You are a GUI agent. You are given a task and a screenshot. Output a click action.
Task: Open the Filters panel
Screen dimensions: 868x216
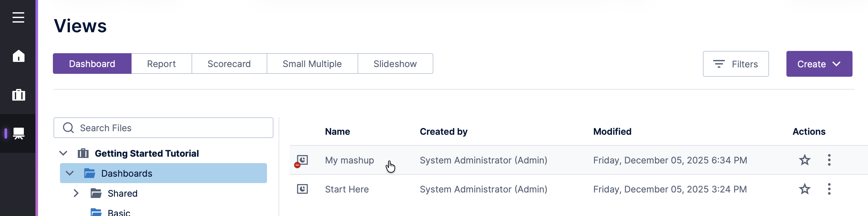pyautogui.click(x=735, y=64)
